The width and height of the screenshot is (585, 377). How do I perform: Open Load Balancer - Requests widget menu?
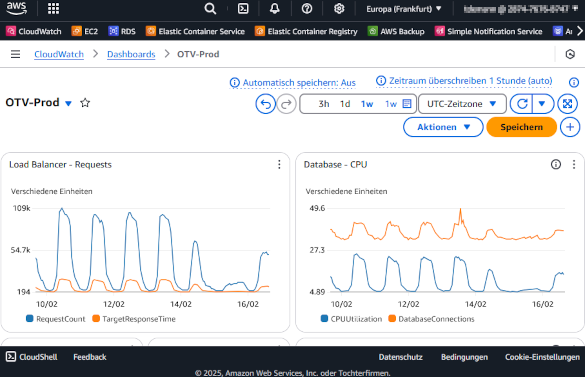click(x=279, y=165)
